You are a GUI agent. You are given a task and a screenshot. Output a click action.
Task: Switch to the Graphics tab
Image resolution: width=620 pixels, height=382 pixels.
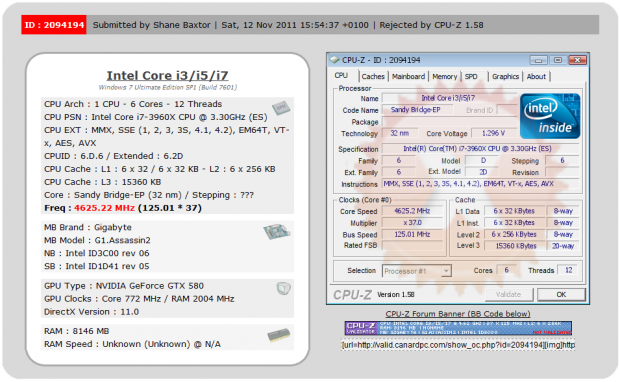click(505, 76)
